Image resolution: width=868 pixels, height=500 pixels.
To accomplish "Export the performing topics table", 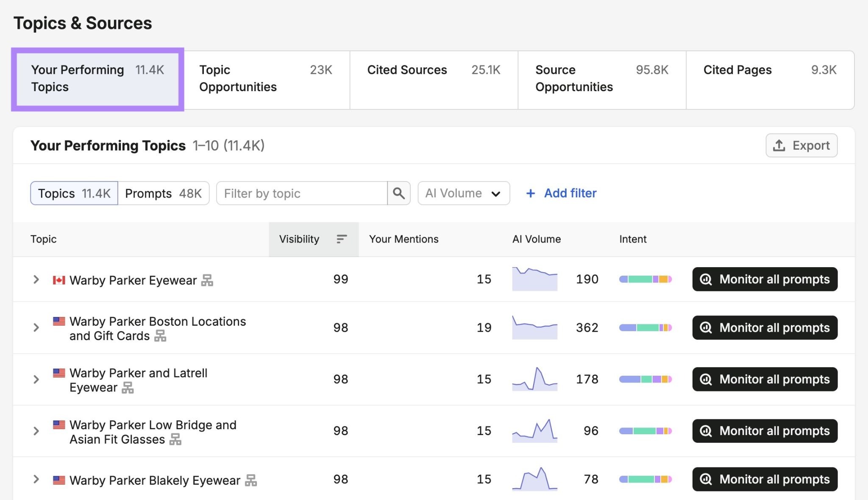I will [801, 145].
